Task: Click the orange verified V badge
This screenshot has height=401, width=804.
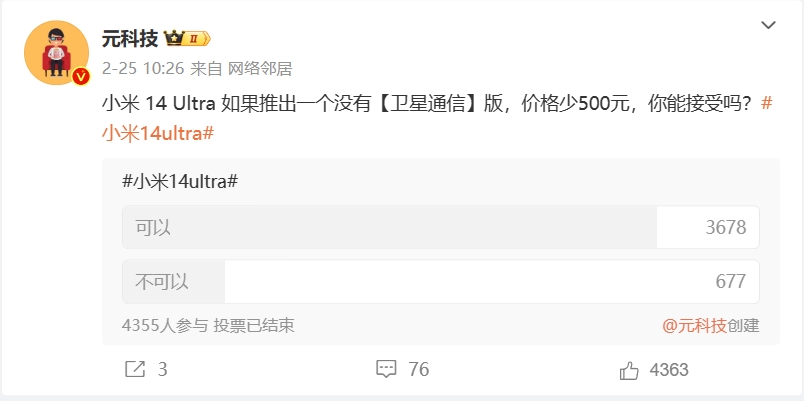Action: point(81,75)
